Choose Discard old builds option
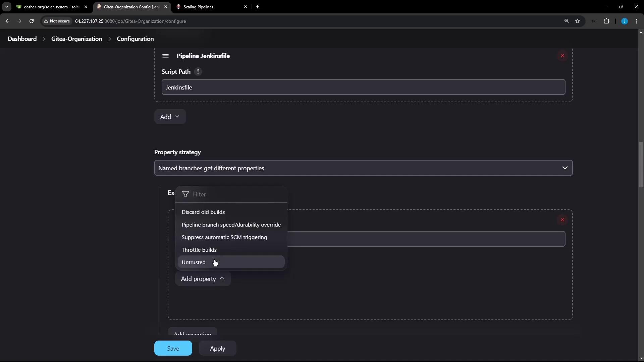The width and height of the screenshot is (644, 362). pyautogui.click(x=203, y=212)
